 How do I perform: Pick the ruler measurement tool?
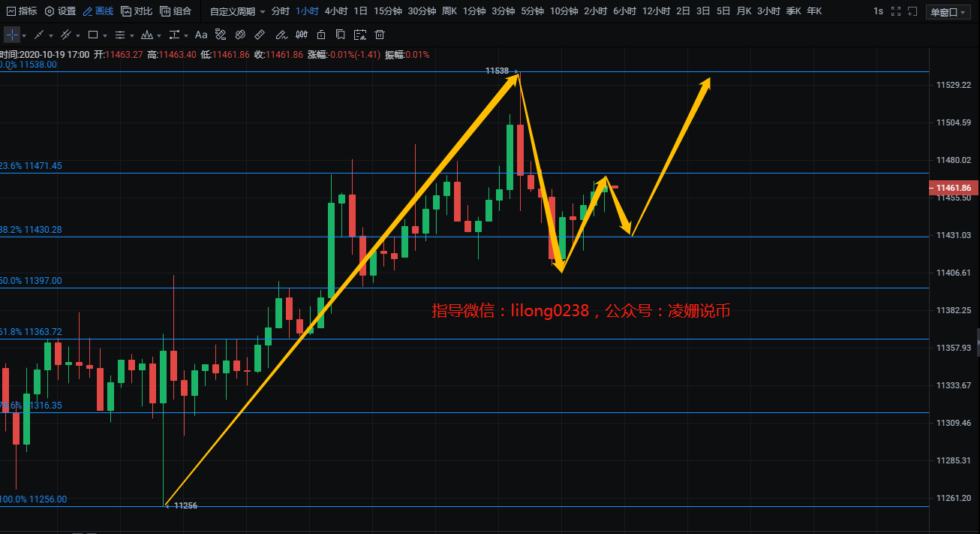(260, 35)
